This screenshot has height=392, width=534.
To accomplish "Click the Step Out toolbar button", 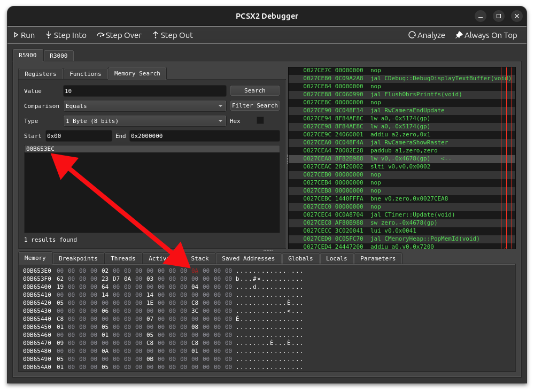I will click(173, 35).
